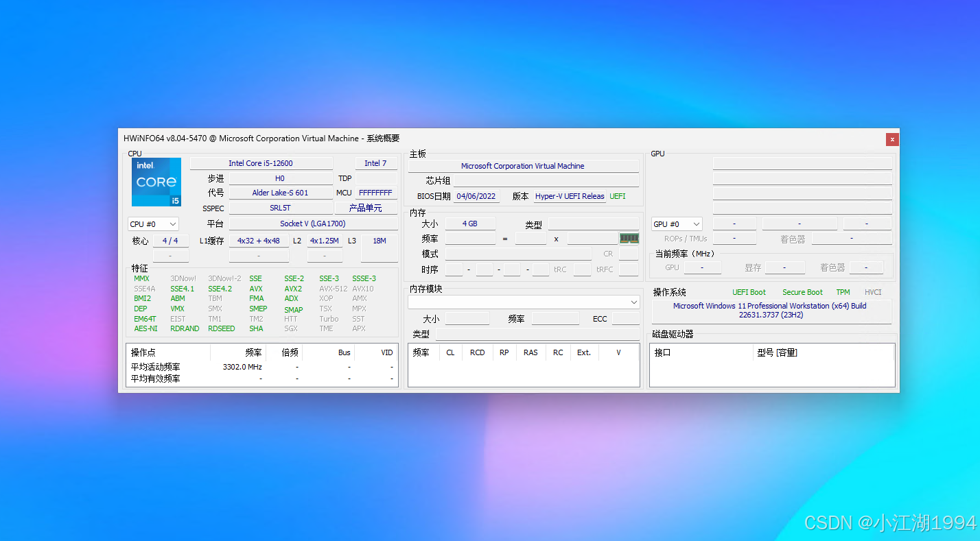This screenshot has width=980, height=541.
Task: Click the BIOS date 04/06/2022 field
Action: click(x=476, y=196)
